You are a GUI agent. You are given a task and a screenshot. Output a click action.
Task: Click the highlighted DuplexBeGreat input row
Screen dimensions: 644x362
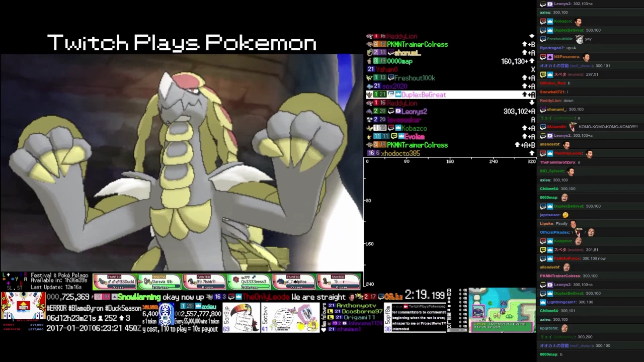click(451, 95)
